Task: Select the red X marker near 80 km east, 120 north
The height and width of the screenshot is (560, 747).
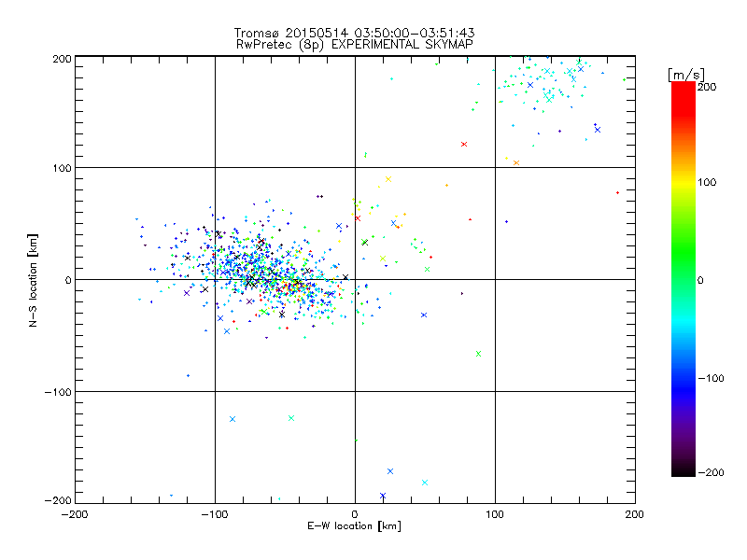Action: tap(464, 145)
